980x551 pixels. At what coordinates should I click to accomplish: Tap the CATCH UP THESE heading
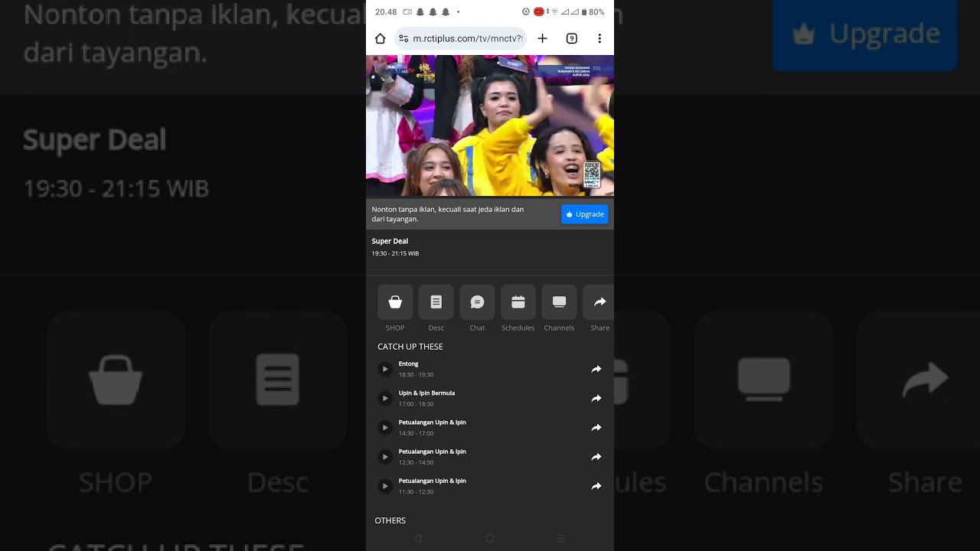pyautogui.click(x=410, y=347)
